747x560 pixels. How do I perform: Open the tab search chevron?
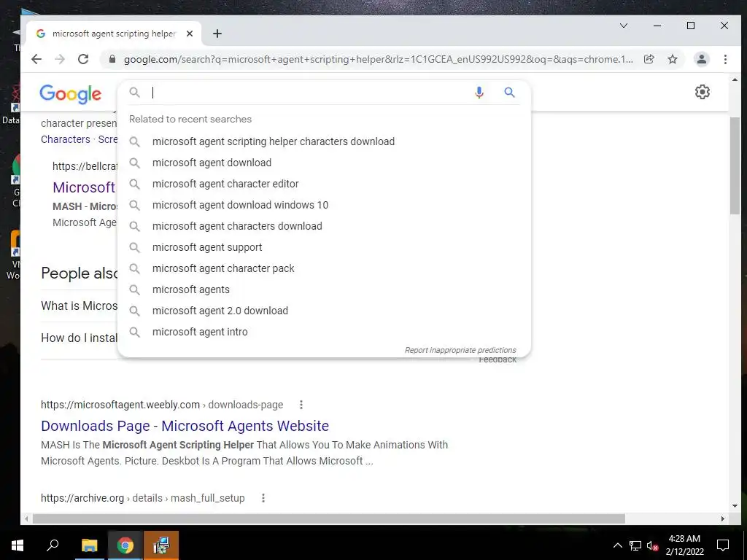pyautogui.click(x=624, y=26)
